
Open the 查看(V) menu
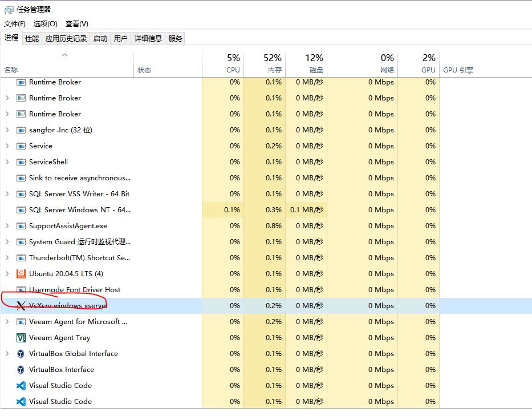tap(77, 24)
